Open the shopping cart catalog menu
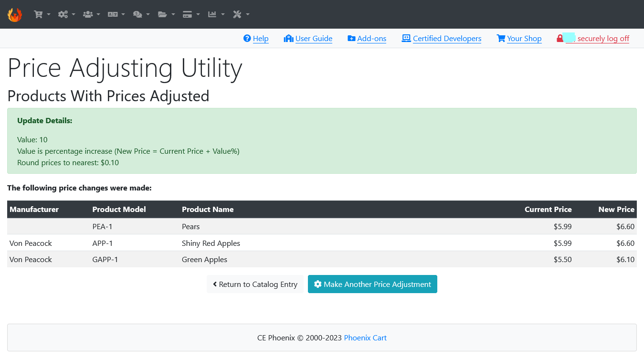 pyautogui.click(x=42, y=14)
